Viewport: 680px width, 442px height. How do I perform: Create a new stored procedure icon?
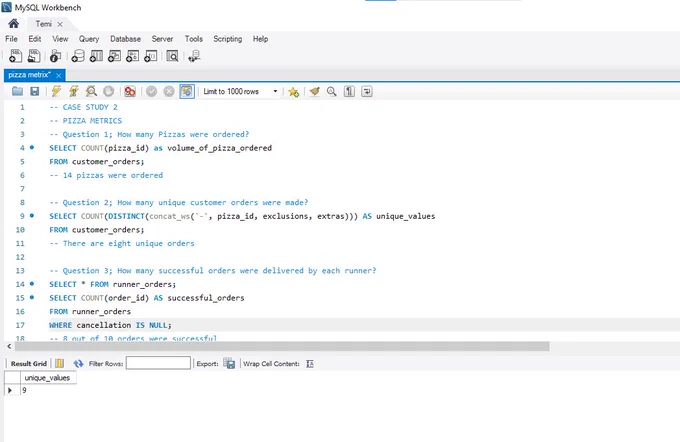[x=133, y=56]
